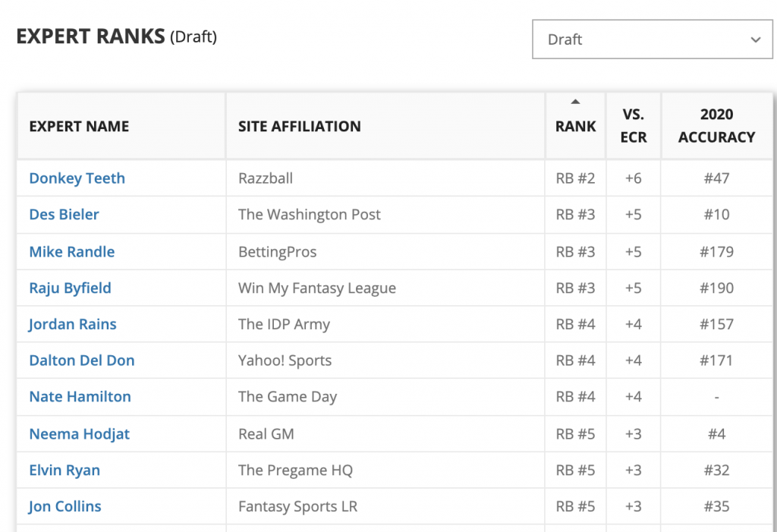777x532 pixels.
Task: Sort by SITE AFFILIATION column header
Action: pyautogui.click(x=299, y=127)
